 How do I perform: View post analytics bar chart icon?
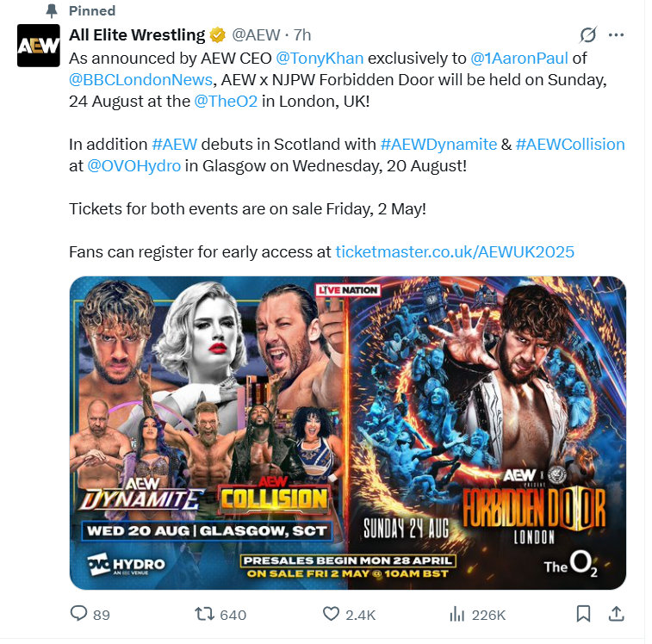pyautogui.click(x=457, y=614)
